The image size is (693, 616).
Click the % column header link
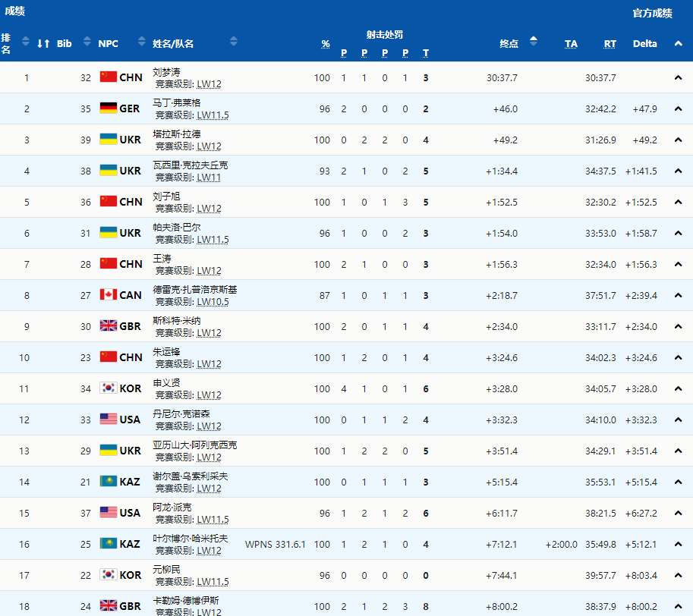click(325, 44)
